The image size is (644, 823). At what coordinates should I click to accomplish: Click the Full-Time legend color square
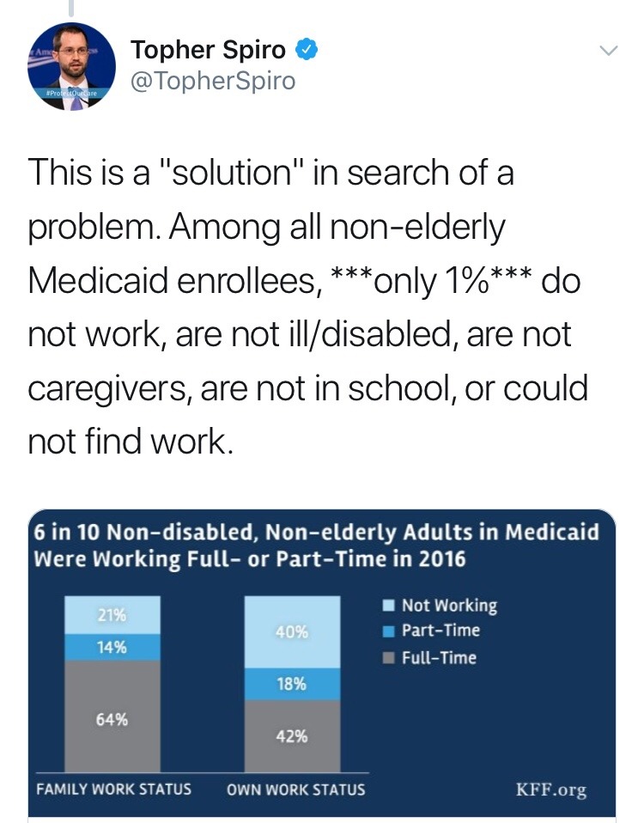point(389,658)
